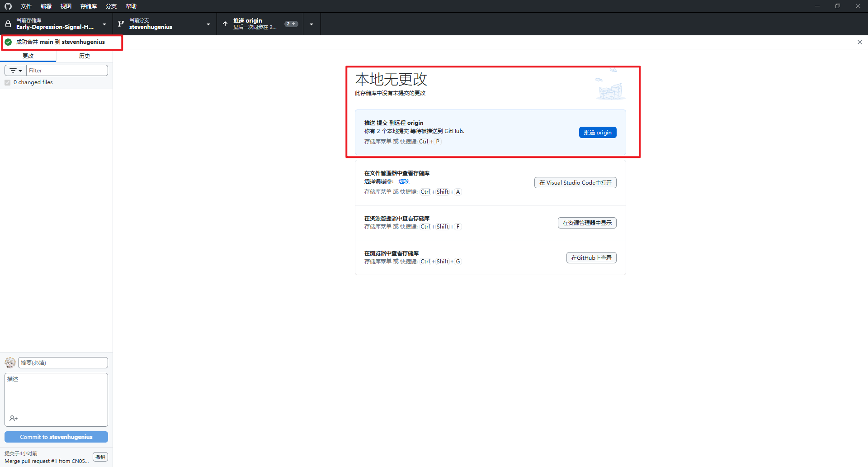Click the user avatar beside summary field
Screen dimensions: 868x467
[x=10, y=363]
